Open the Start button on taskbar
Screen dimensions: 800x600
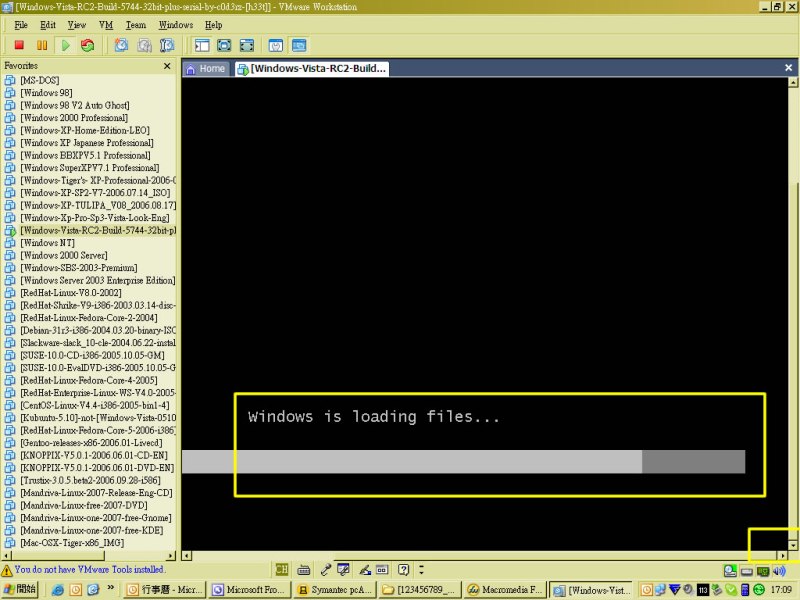(19, 589)
